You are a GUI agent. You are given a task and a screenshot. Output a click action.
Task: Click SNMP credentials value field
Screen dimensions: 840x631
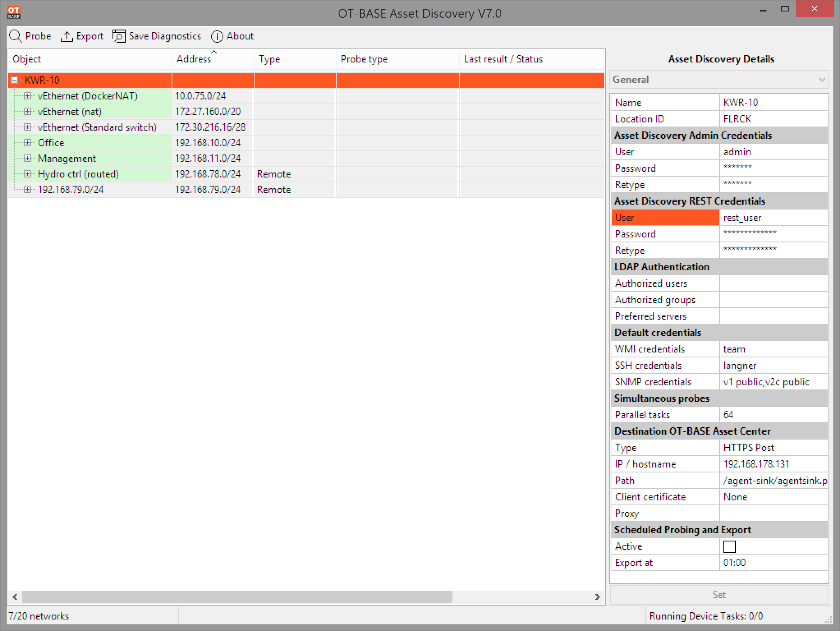pos(773,382)
